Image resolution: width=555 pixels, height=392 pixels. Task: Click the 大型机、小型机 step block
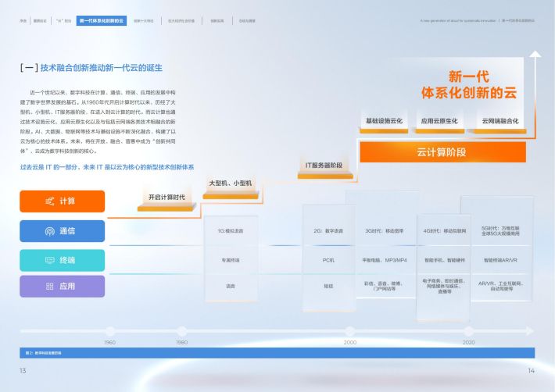click(x=231, y=187)
